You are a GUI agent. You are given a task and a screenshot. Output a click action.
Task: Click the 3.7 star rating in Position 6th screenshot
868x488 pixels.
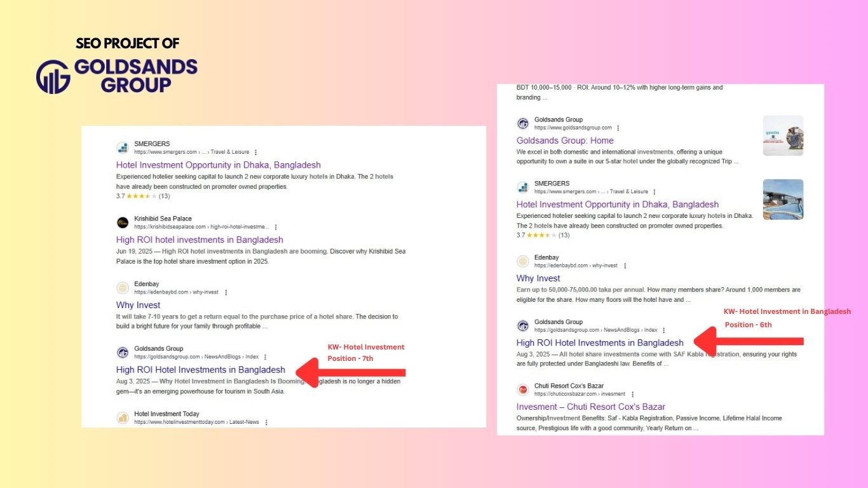coord(543,235)
